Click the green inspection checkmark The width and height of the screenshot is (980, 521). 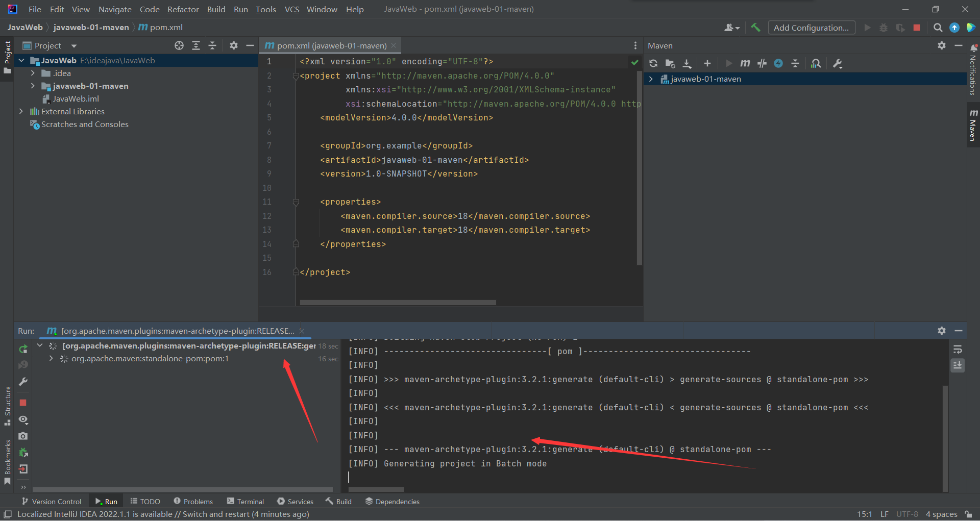634,62
